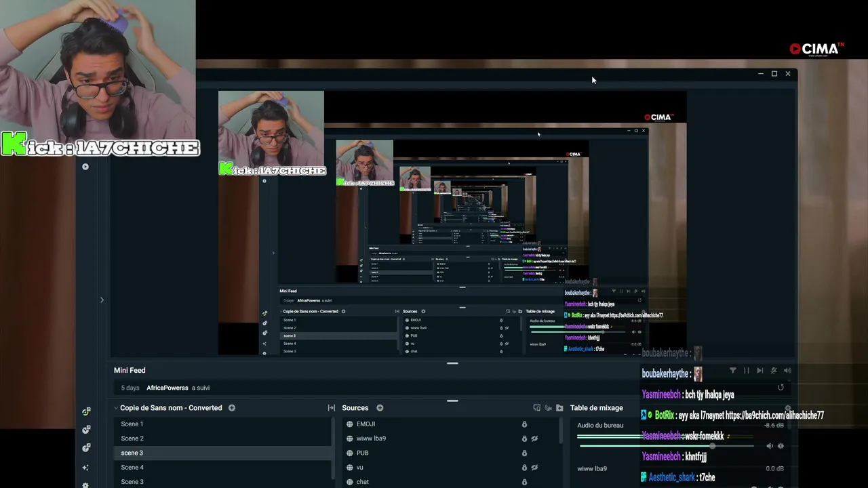
Task: Open the sparkle highlights icon in left sidebar
Action: [x=85, y=468]
